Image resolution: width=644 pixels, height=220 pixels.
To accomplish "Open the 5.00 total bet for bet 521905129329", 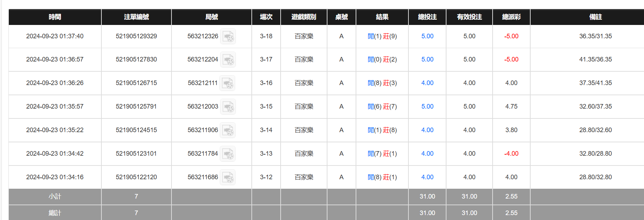I will click(427, 36).
